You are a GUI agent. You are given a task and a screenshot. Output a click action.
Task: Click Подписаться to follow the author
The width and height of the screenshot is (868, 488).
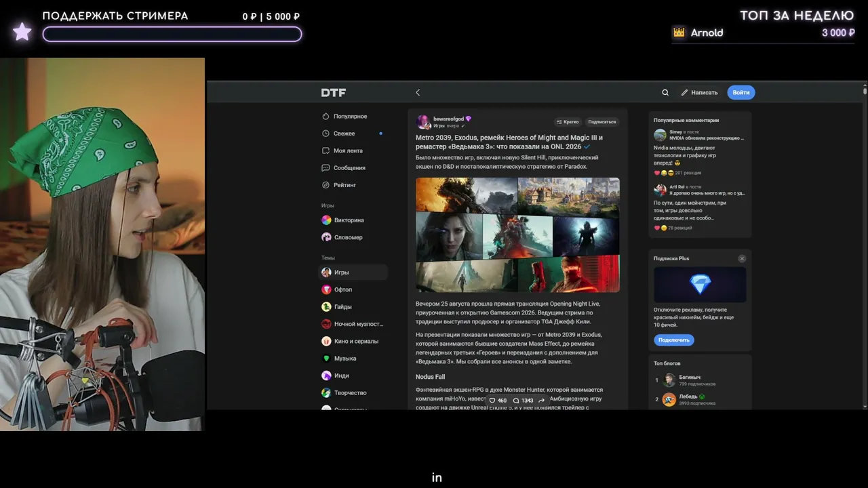pyautogui.click(x=602, y=122)
